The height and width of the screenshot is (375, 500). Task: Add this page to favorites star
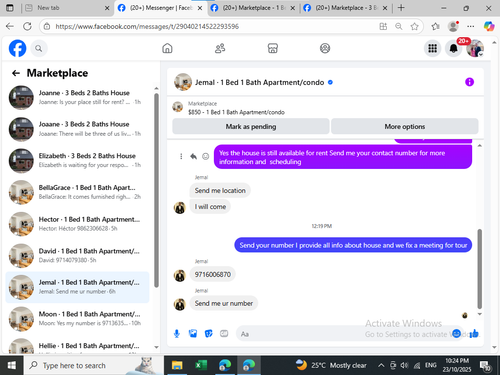414,26
